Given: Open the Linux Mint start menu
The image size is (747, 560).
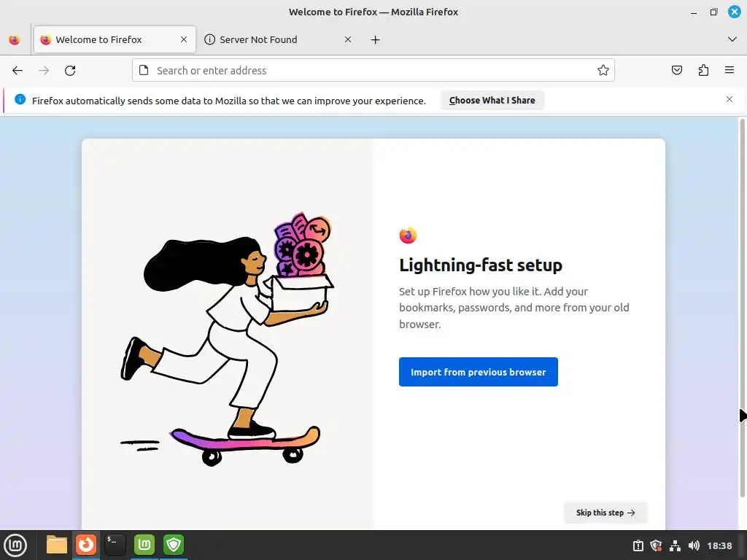Looking at the screenshot, I should [15, 545].
